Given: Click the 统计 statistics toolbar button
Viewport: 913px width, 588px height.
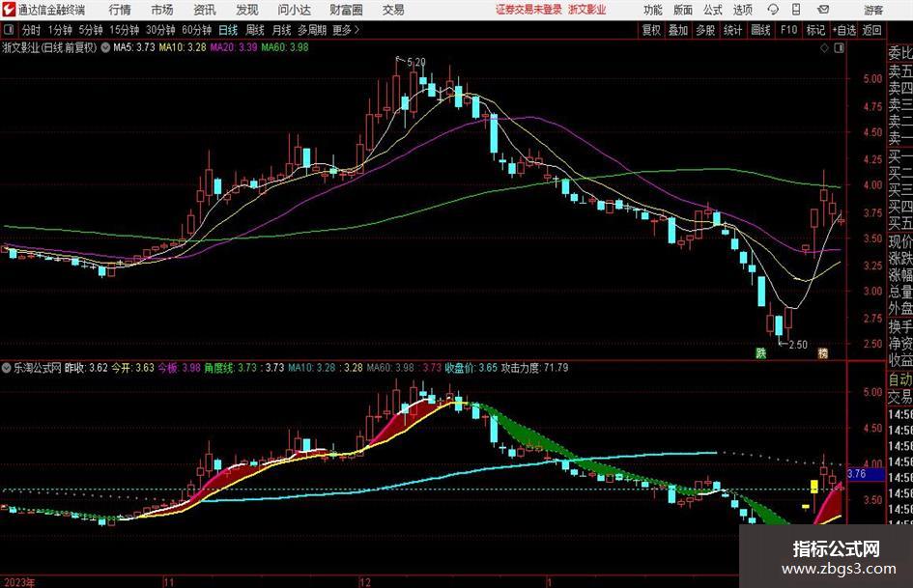Looking at the screenshot, I should point(732,30).
